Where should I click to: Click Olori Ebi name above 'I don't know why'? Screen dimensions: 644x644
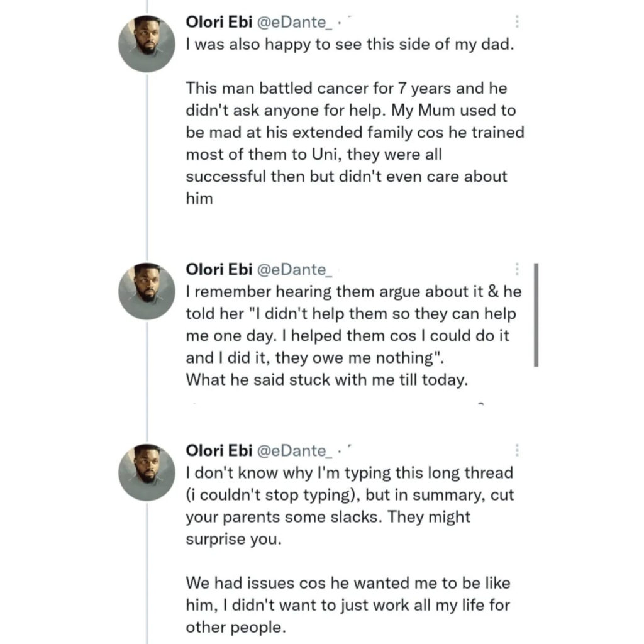tap(219, 450)
